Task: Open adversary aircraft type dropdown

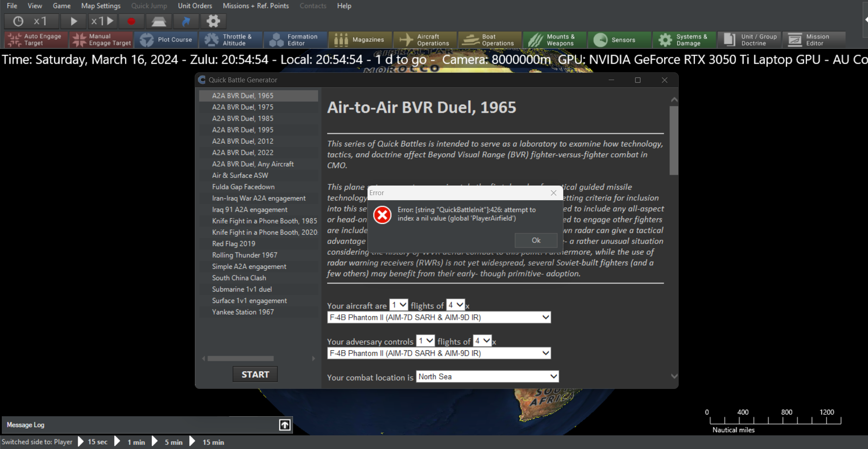Action: tap(439, 353)
